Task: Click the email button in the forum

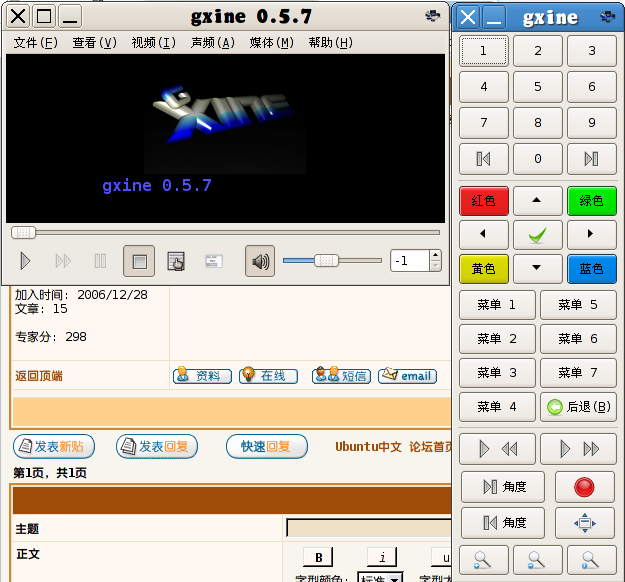Action: coord(407,376)
